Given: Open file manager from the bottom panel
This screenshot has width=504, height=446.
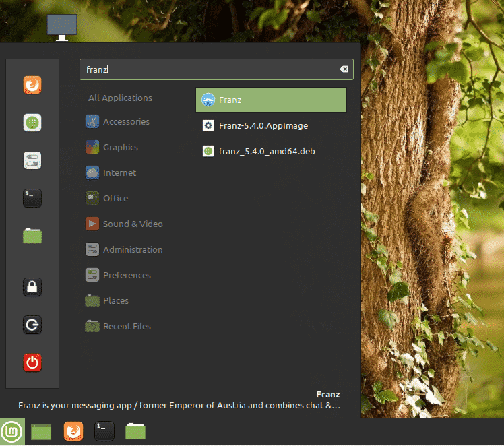Looking at the screenshot, I should coord(135,432).
